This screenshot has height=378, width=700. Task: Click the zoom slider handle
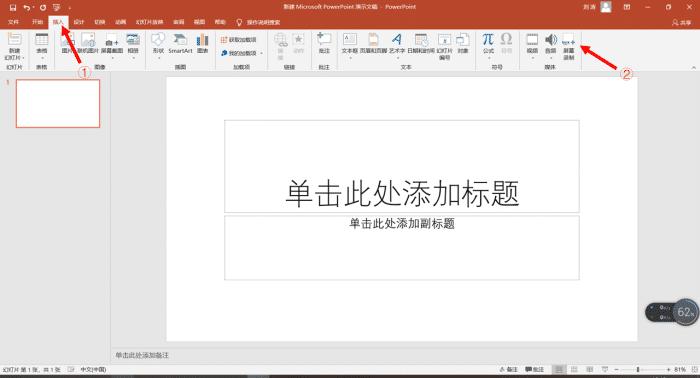pos(638,370)
